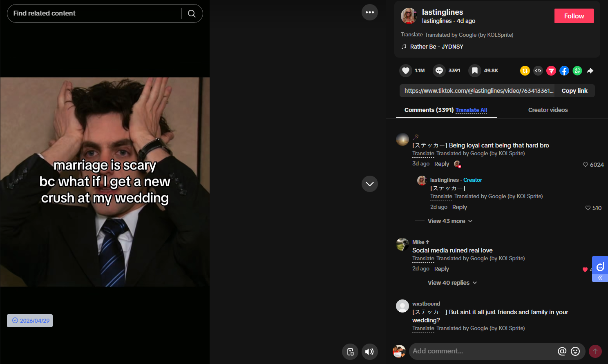Viewport: 608px width, 364px height.
Task: Follow the lastinglines account
Action: point(574,16)
